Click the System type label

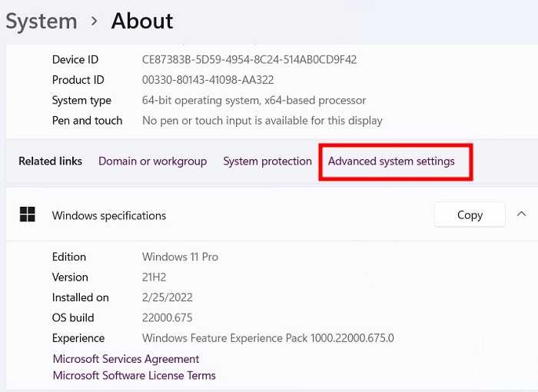coord(81,100)
